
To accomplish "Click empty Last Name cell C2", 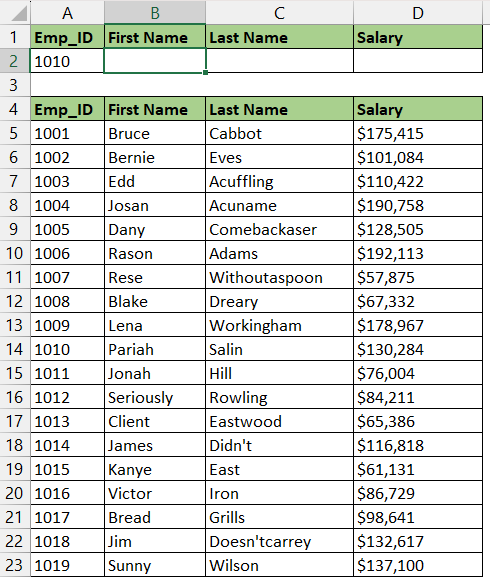I will [280, 61].
